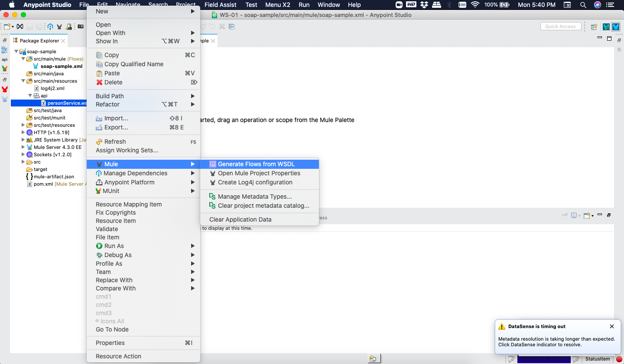
Task: Open Manage Metadata Types...
Action: point(260,196)
